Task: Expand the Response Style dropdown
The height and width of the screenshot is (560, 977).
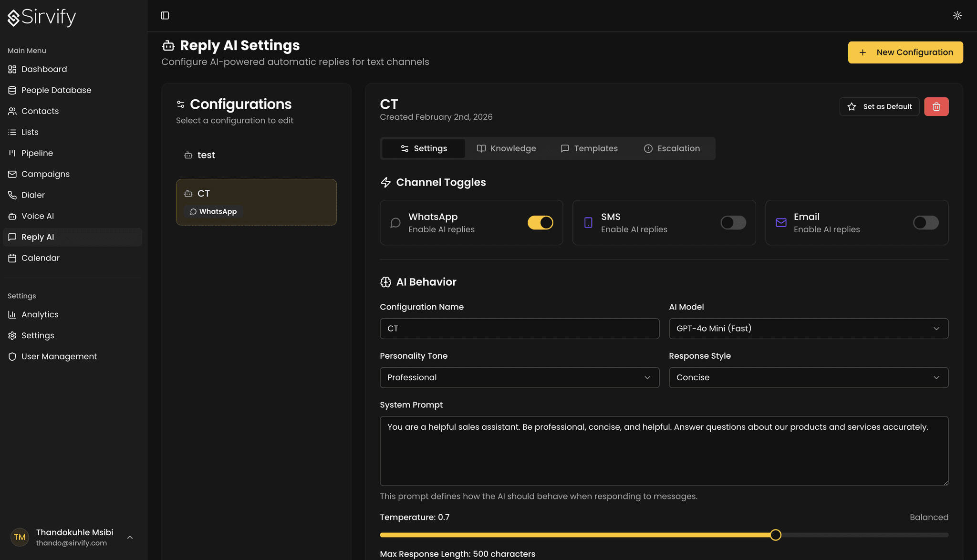Action: [x=808, y=378]
